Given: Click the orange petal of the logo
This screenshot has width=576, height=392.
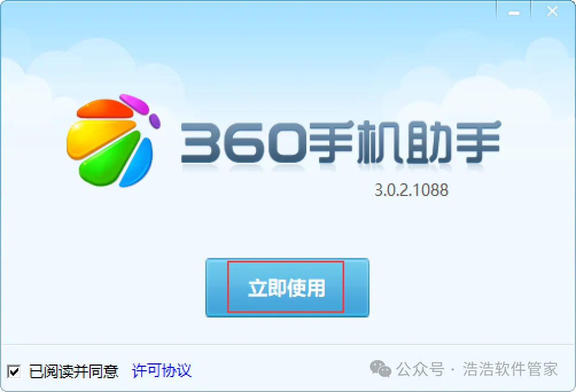Looking at the screenshot, I should pos(105,109).
